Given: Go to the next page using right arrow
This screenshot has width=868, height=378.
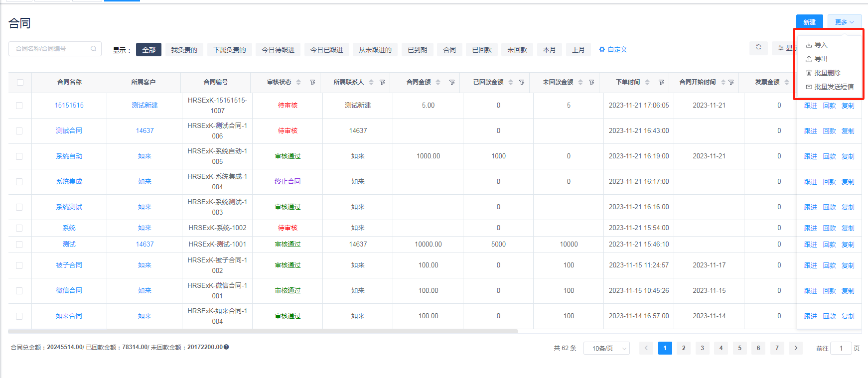Looking at the screenshot, I should [796, 348].
